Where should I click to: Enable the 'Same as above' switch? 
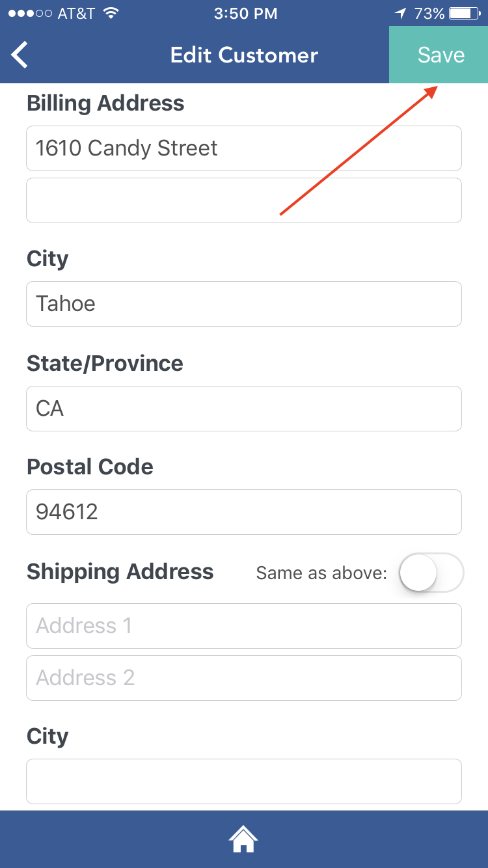click(x=431, y=573)
